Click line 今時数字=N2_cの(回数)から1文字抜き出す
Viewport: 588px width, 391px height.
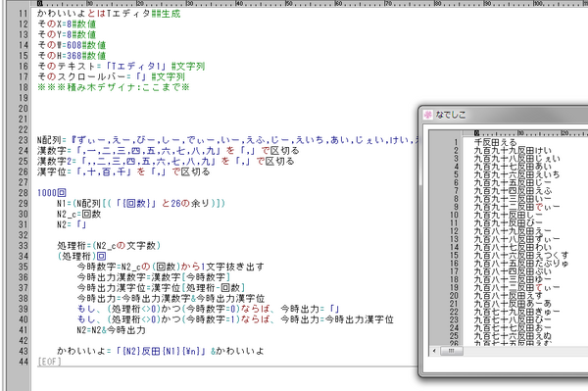171,267
